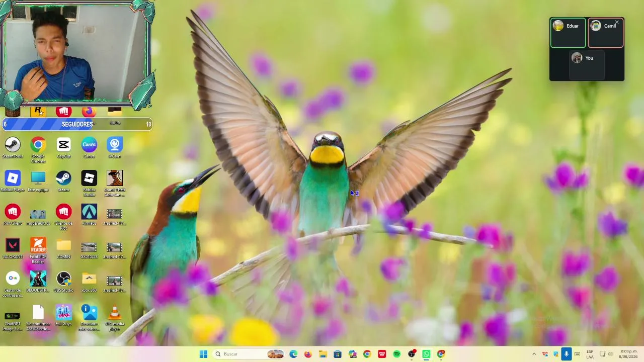
Task: Select the You participant tile
Action: click(x=587, y=65)
